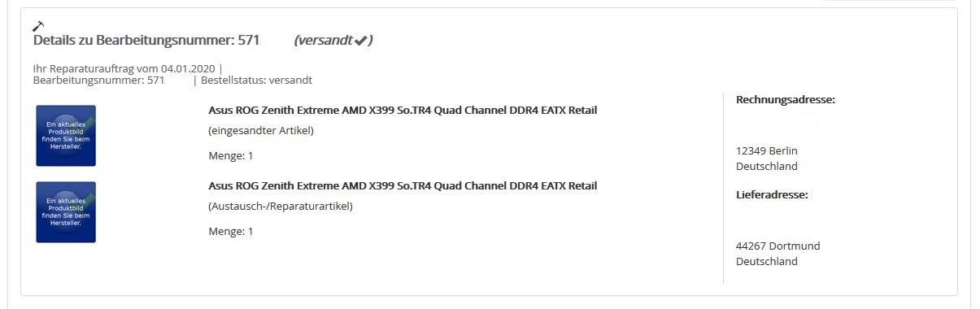Select the Austausch-/Reparaturartikel product title
Viewport: 980px width, 309px height.
tap(403, 185)
